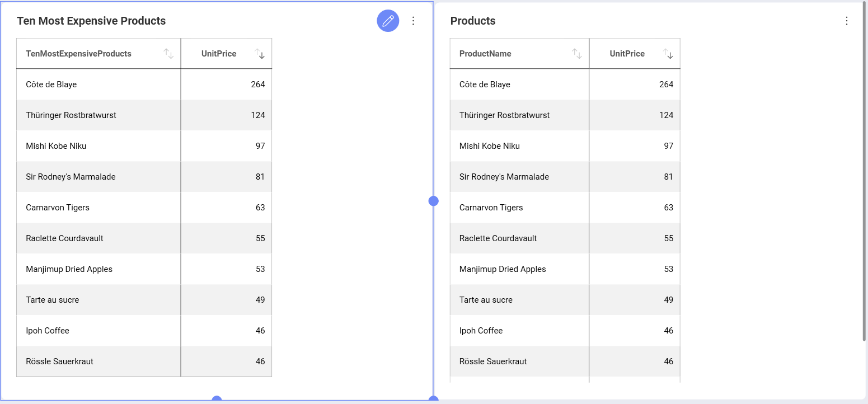Screen dimensions: 868x404
Task: Select Raclette Courdavault in left table
Action: tap(65, 238)
